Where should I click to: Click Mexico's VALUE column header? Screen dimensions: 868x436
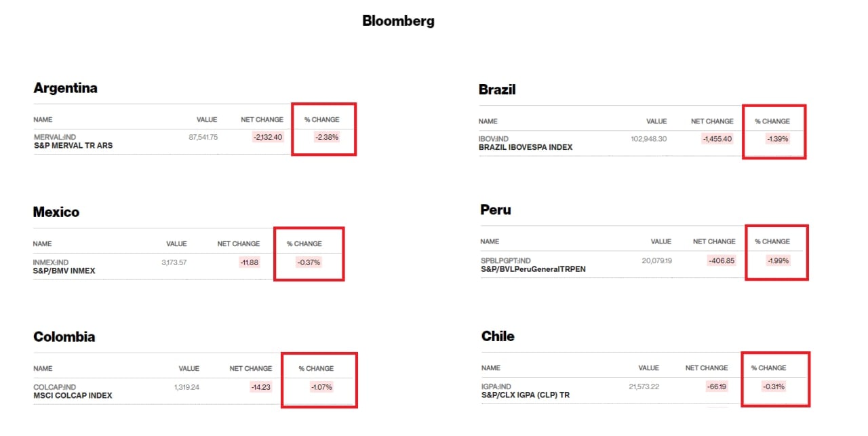point(176,243)
